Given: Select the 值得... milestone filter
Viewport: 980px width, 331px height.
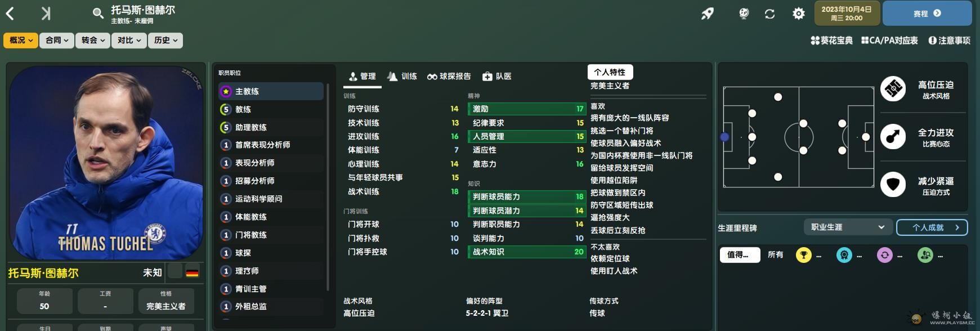Looking at the screenshot, I should coord(740,255).
